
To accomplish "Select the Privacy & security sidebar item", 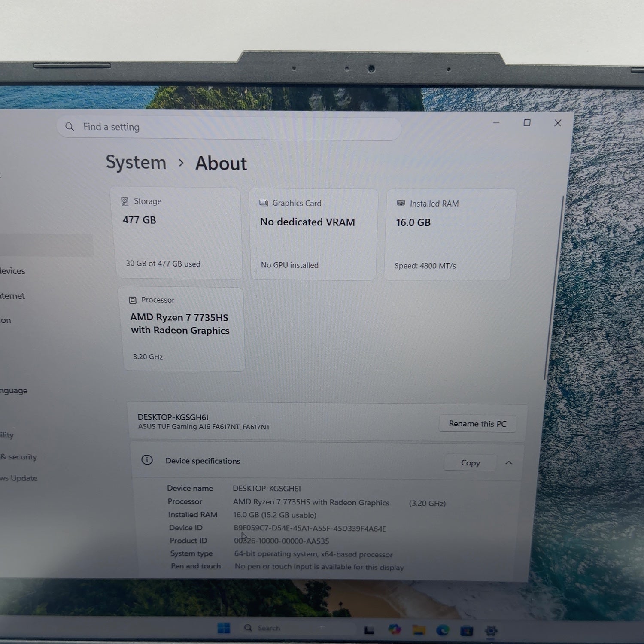I will tap(19, 457).
